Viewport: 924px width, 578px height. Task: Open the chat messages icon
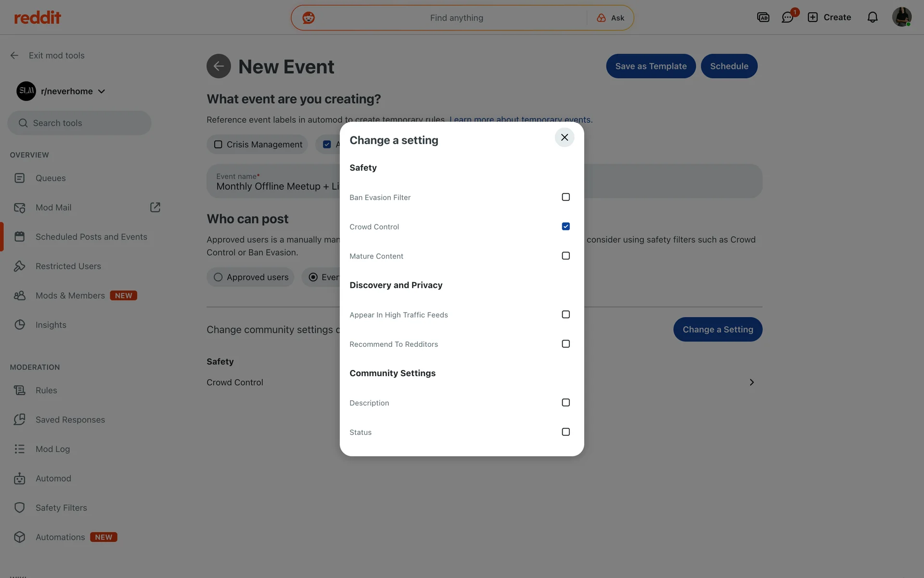[787, 17]
